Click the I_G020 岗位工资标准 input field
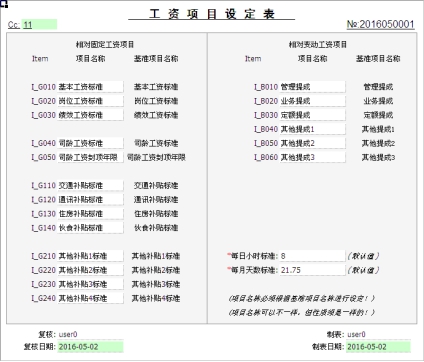 coord(90,101)
